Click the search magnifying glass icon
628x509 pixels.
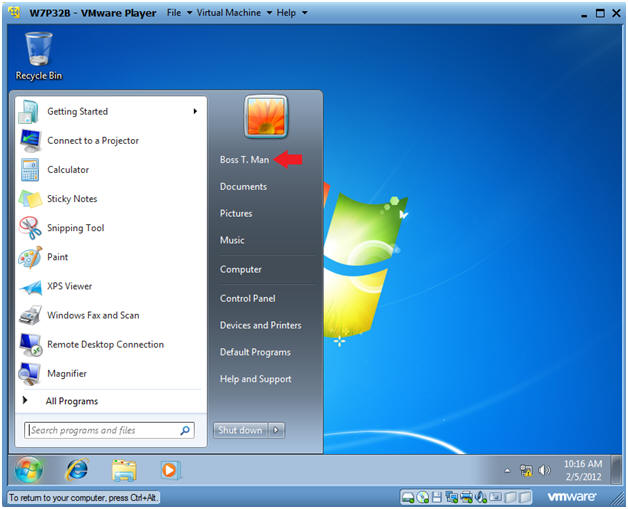185,431
